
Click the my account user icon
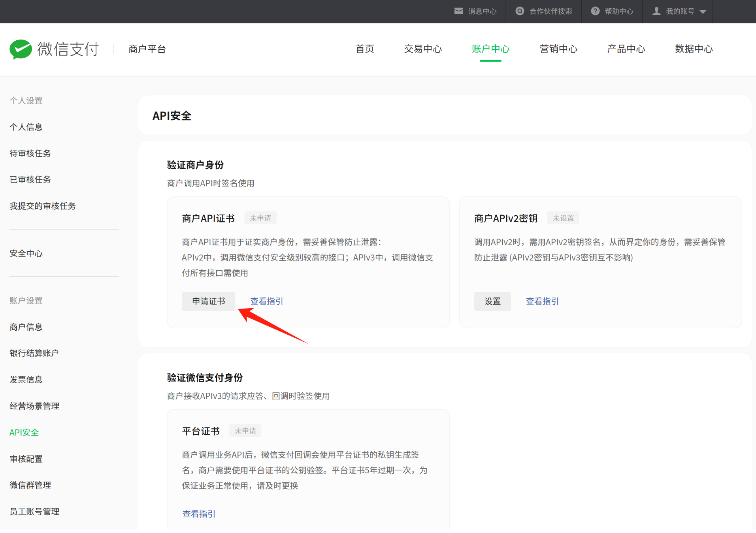tap(656, 11)
